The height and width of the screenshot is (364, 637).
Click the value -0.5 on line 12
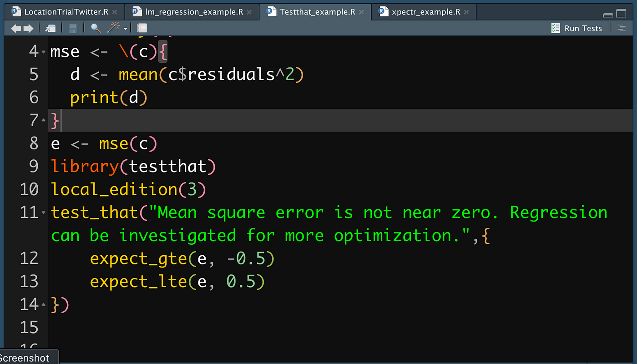[246, 258]
